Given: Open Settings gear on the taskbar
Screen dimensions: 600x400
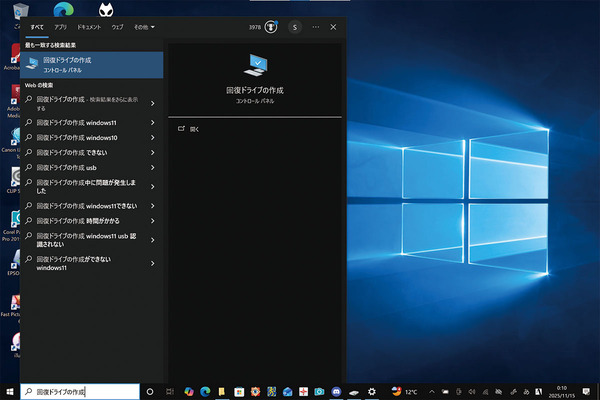Looking at the screenshot, I should pyautogui.click(x=372, y=392).
